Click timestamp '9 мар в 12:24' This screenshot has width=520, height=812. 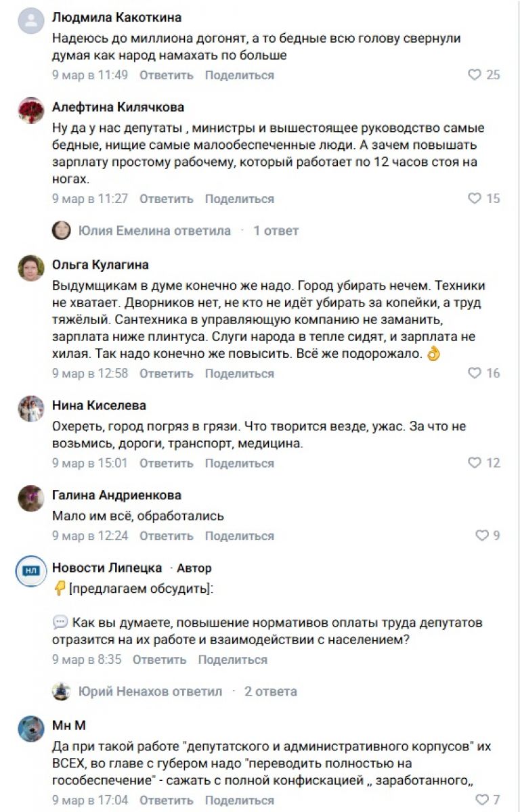[x=90, y=536]
